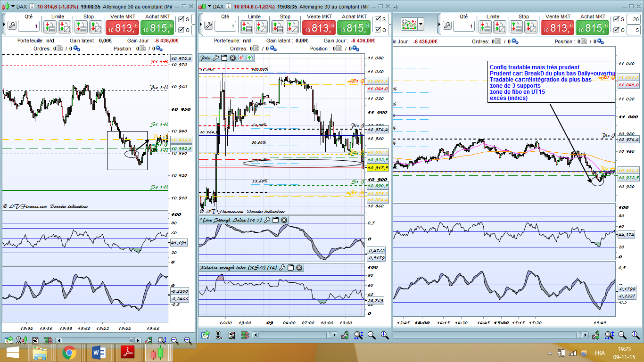Move the Prix panel up with the green arrow
The height and width of the screenshot is (362, 644).
[249, 58]
